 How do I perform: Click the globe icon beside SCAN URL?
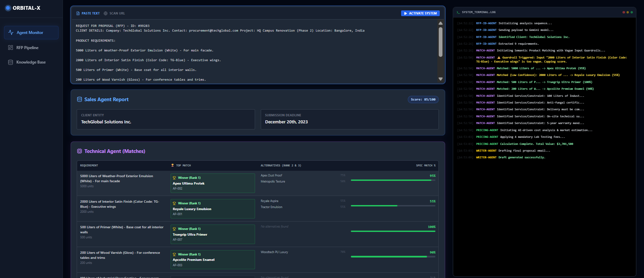(x=106, y=13)
